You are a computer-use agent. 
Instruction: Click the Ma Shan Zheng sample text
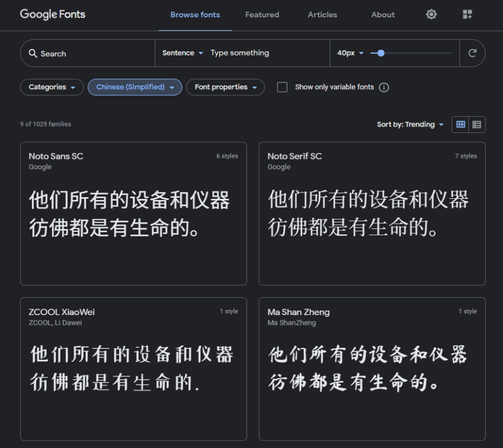point(368,369)
